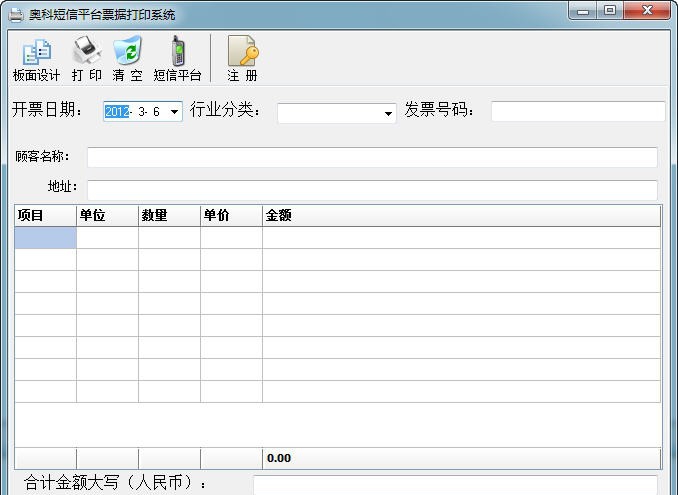This screenshot has height=495, width=678.
Task: Select the year 2012 in the date field
Action: pyautogui.click(x=117, y=112)
